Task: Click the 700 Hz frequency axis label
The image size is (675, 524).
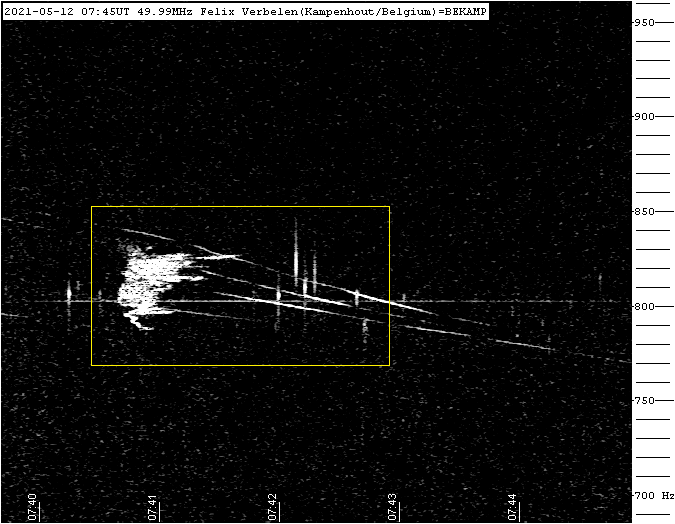Action: (653, 496)
